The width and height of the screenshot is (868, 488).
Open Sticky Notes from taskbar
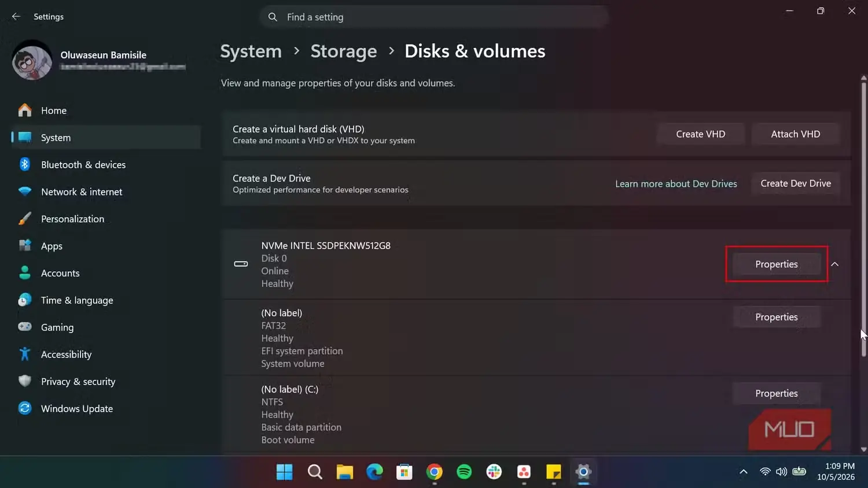click(x=554, y=472)
